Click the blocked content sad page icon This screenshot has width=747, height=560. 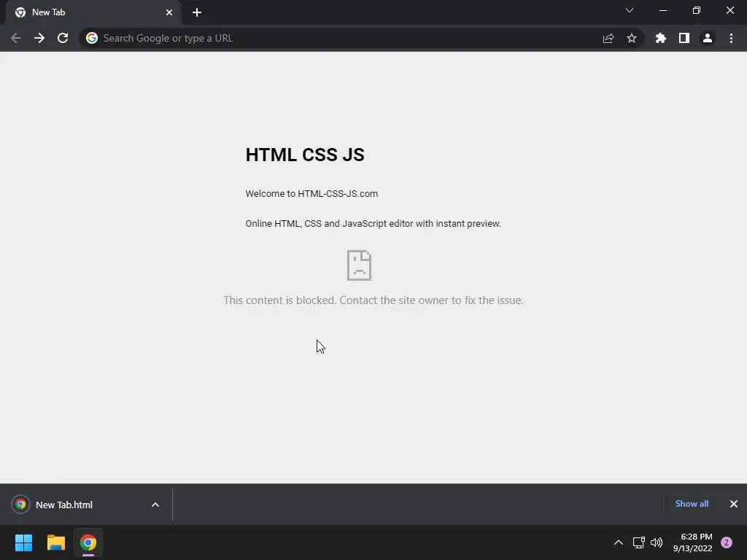point(359,265)
